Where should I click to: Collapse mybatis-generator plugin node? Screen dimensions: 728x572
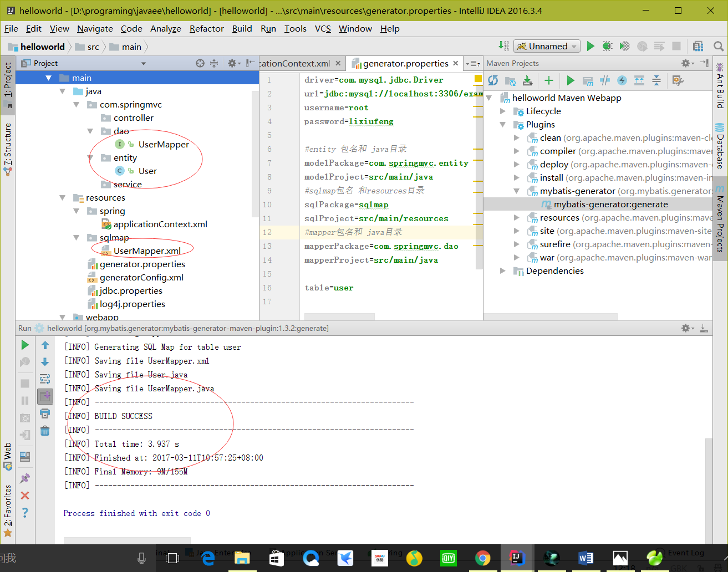[516, 191]
